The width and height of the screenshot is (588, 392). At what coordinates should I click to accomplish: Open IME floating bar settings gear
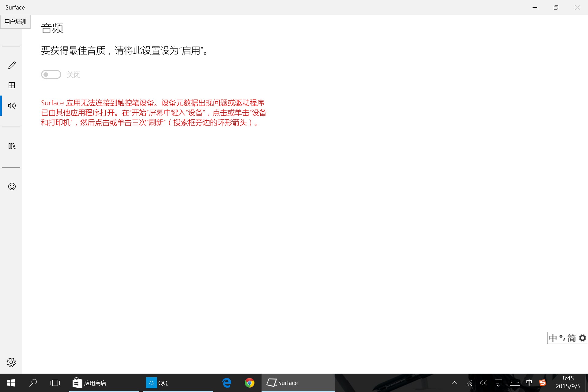[x=582, y=338]
